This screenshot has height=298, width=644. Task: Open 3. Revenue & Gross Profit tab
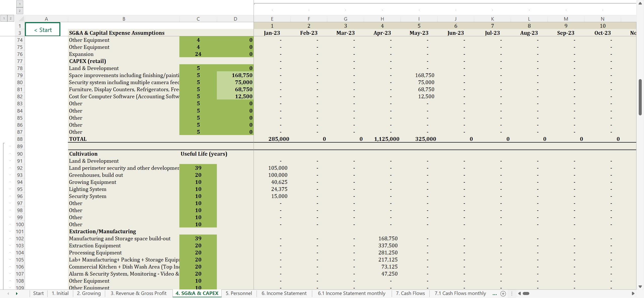(x=138, y=293)
